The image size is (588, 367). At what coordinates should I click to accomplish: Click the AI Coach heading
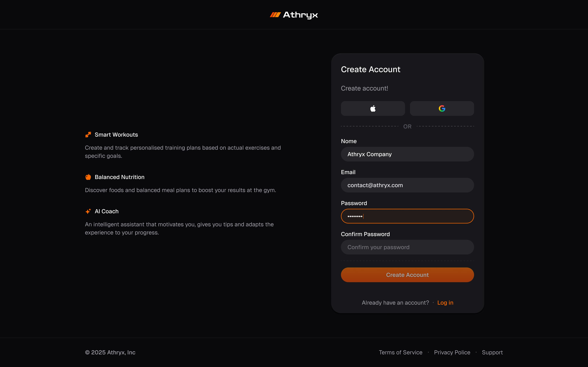click(106, 211)
